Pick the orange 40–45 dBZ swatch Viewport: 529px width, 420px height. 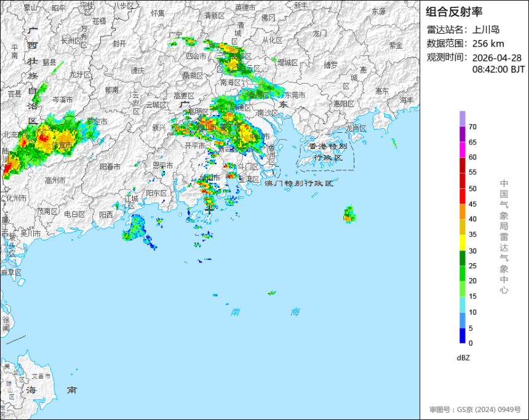(462, 212)
